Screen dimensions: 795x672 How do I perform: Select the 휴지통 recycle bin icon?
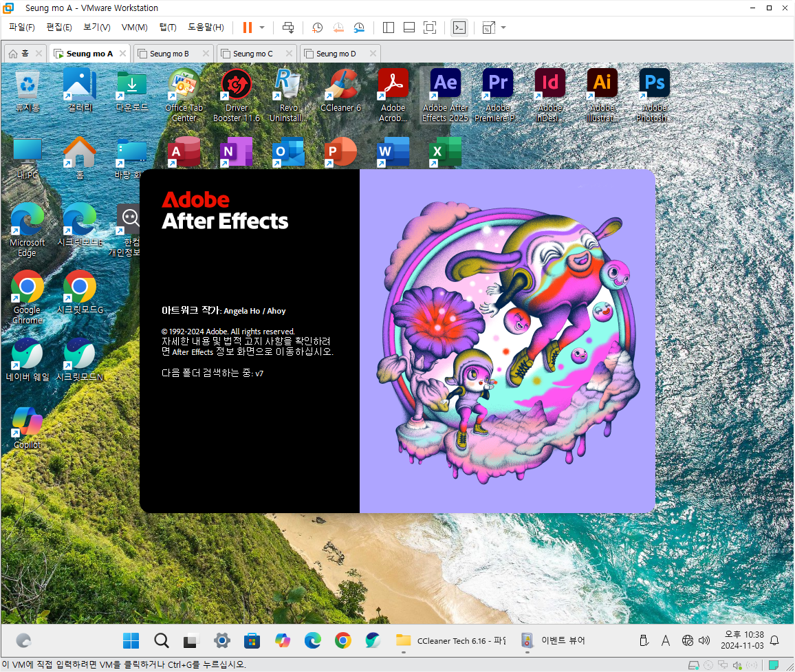[x=28, y=91]
